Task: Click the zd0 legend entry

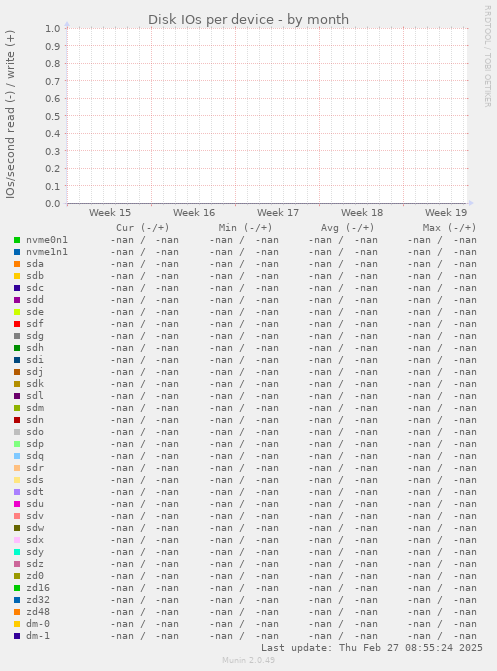Action: tap(35, 576)
